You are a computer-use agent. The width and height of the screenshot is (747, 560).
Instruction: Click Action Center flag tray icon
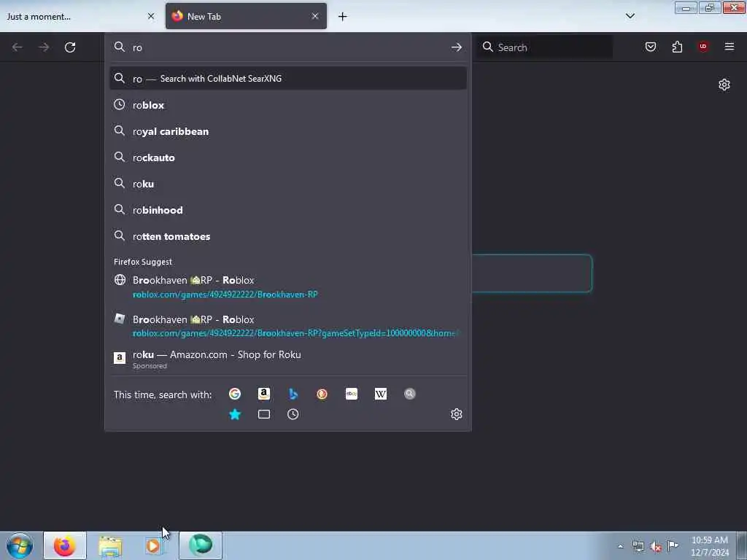[x=672, y=546]
